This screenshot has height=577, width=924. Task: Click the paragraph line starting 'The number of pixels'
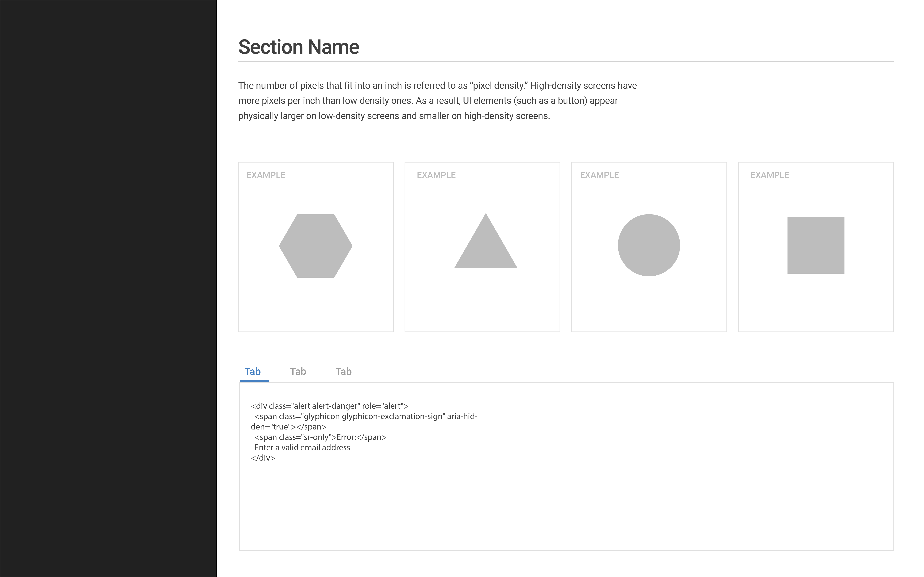(x=437, y=86)
